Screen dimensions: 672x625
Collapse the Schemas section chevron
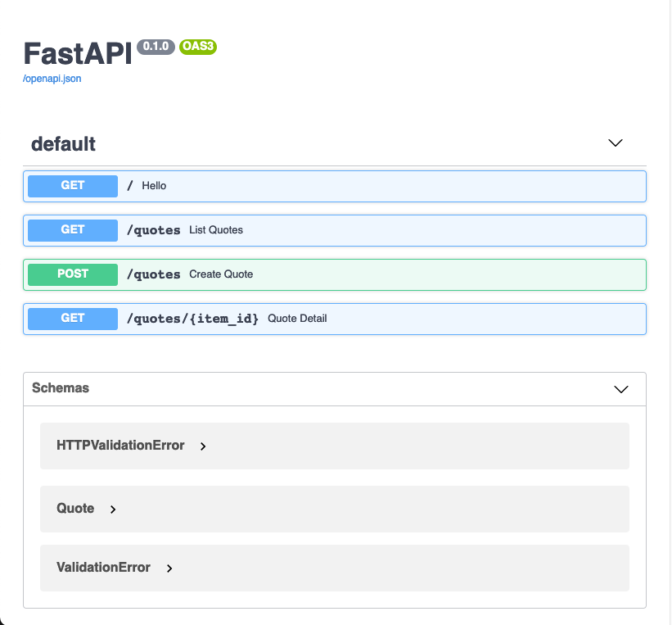(620, 389)
